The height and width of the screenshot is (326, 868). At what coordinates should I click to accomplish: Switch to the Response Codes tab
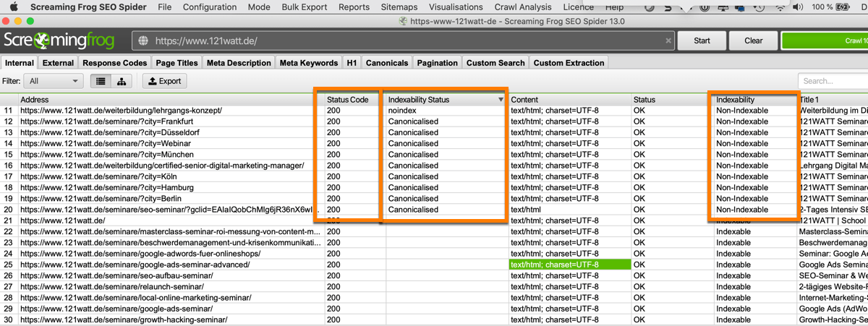click(115, 63)
